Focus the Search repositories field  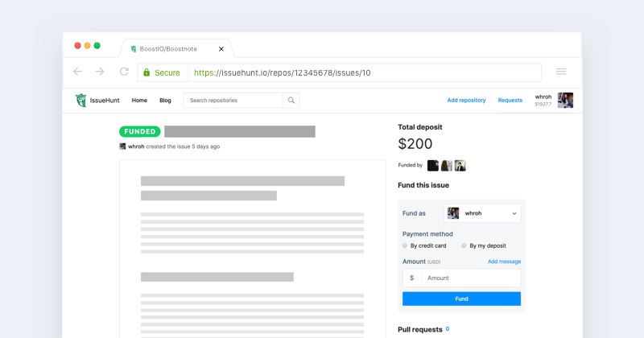[233, 101]
